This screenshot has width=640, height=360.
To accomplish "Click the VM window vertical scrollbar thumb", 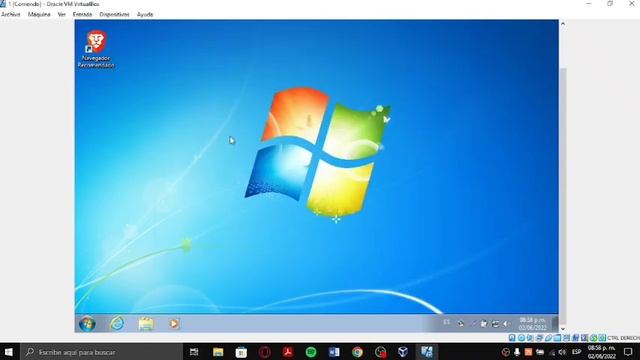I will [563, 196].
